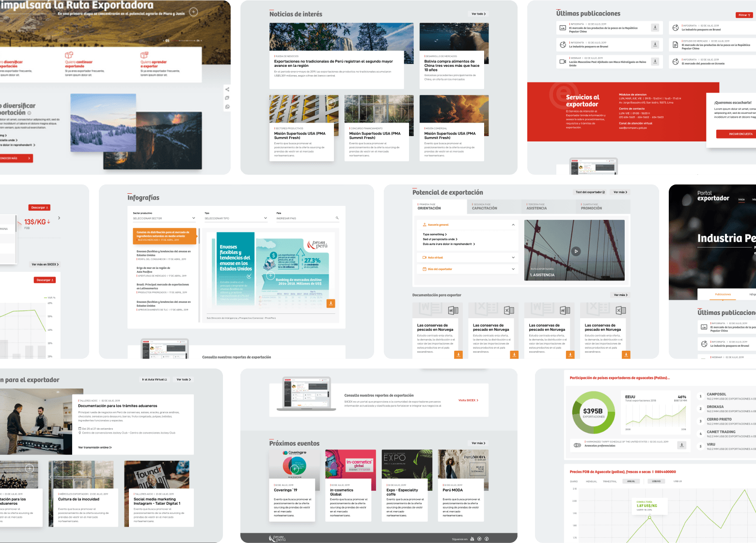The height and width of the screenshot is (543, 756).
Task: Click the share icon on the page's side toolbar
Action: click(x=227, y=89)
